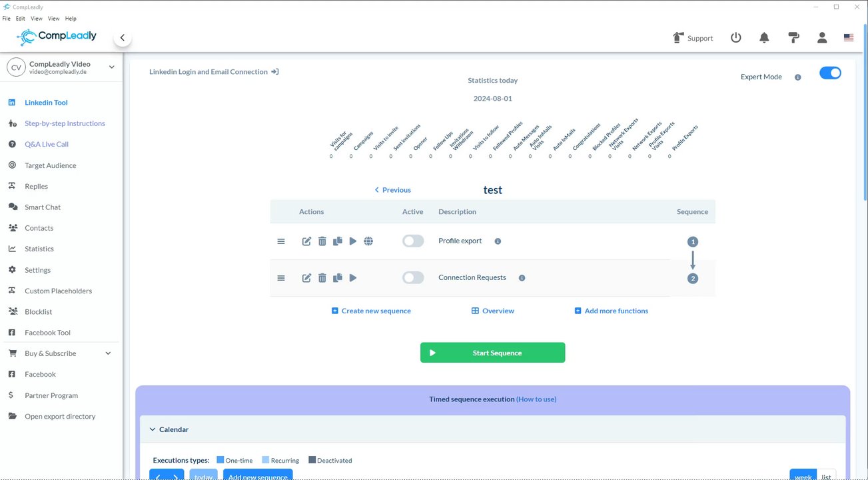Open Q&A Live Call

click(x=47, y=144)
